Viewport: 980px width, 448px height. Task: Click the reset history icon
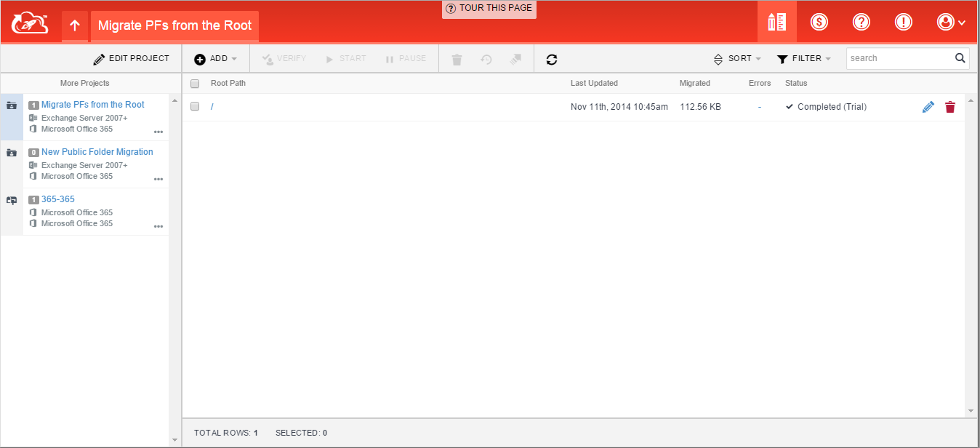coord(486,60)
